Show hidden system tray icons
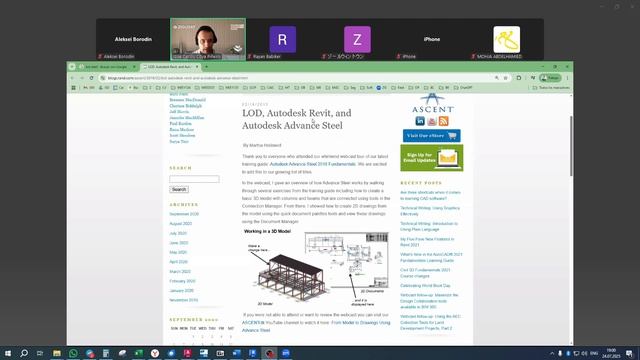Image resolution: width=640 pixels, height=360 pixels. (552, 353)
